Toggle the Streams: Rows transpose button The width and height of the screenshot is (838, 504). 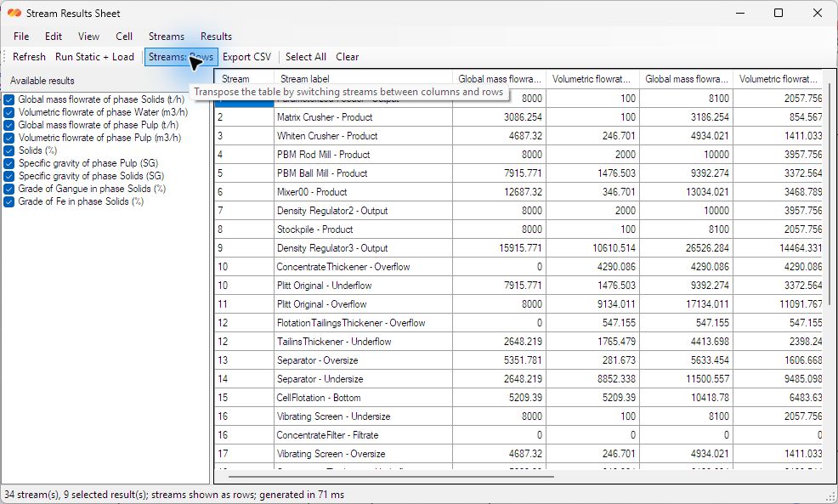(181, 57)
